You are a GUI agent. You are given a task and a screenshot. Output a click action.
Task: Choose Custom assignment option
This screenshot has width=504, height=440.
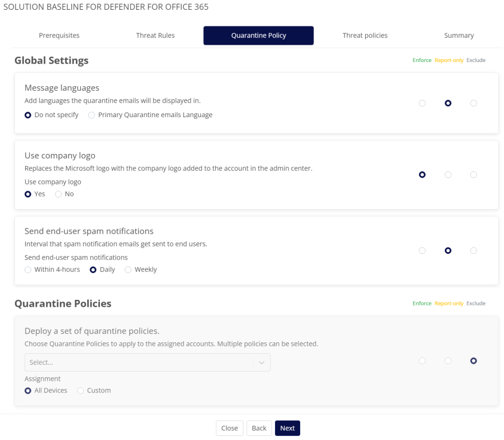point(81,391)
